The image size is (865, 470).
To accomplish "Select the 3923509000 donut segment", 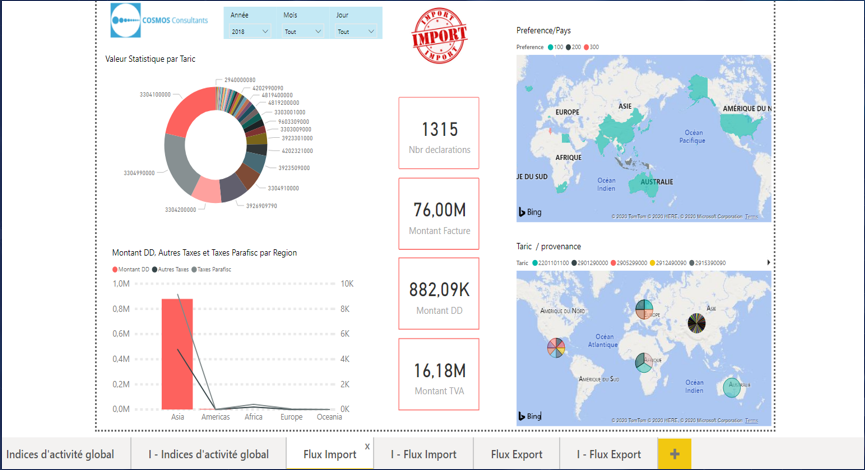I will point(255,163).
